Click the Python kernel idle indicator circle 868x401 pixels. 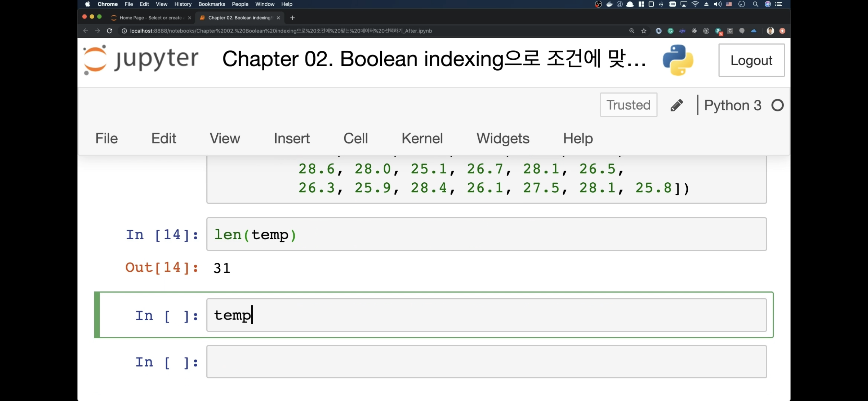coord(777,105)
